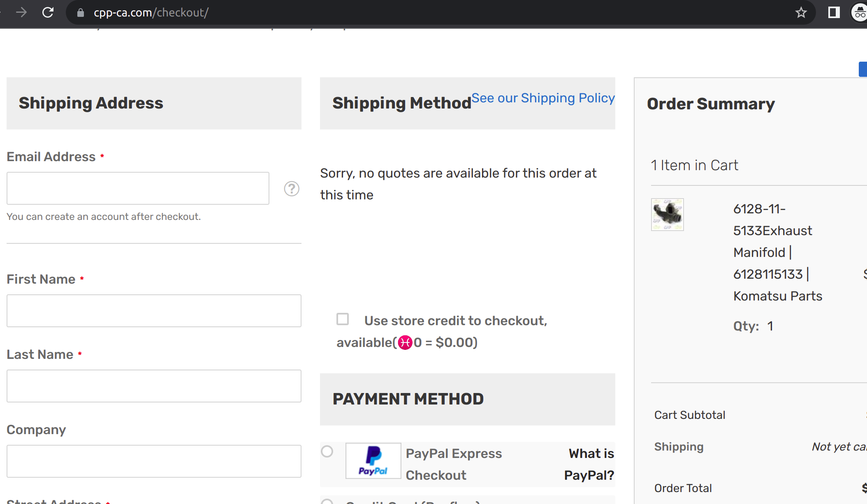Click the Last Name input field

click(153, 386)
